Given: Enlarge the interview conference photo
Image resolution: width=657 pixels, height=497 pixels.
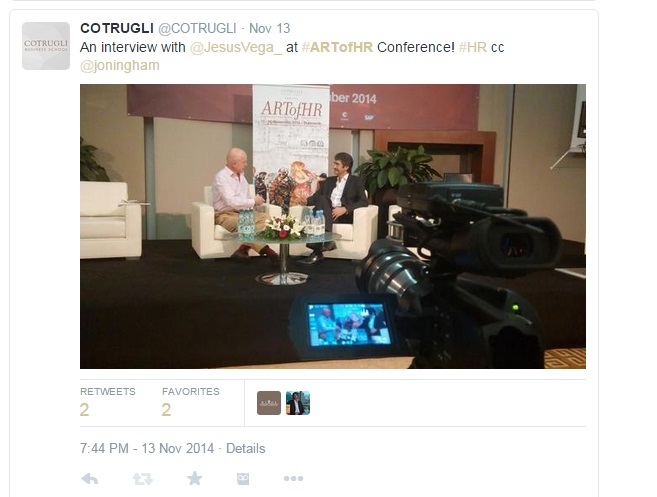Looking at the screenshot, I should coord(333,226).
